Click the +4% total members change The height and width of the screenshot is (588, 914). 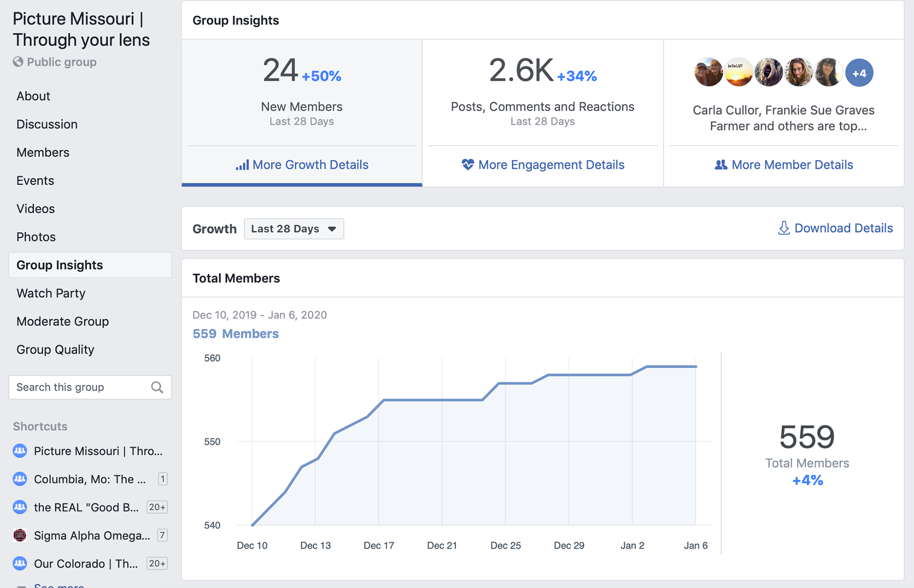807,480
